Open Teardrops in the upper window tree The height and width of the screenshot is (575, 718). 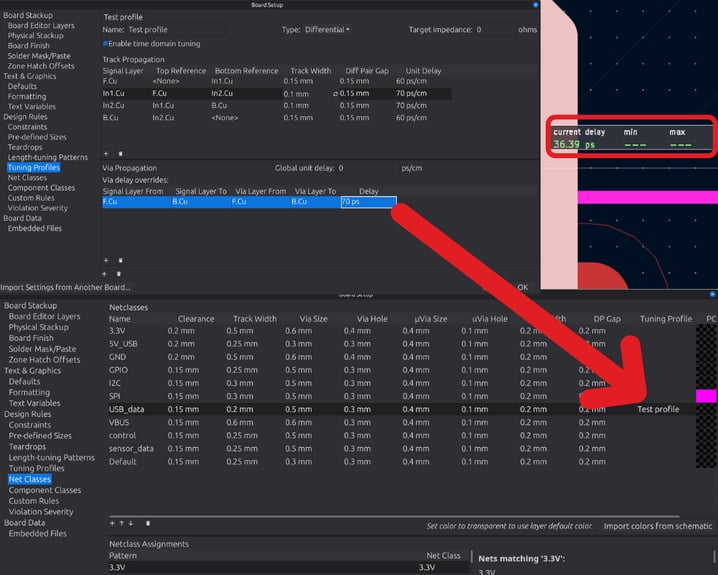(25, 147)
